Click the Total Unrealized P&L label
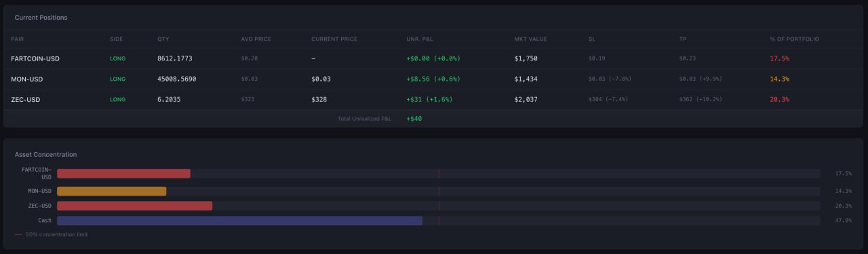 coord(364,119)
